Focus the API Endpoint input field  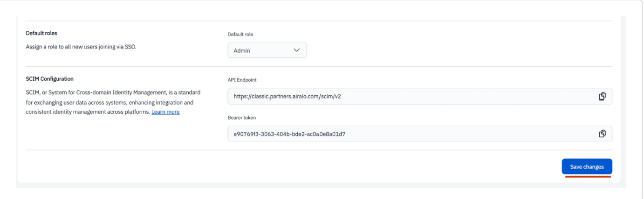[x=419, y=96]
